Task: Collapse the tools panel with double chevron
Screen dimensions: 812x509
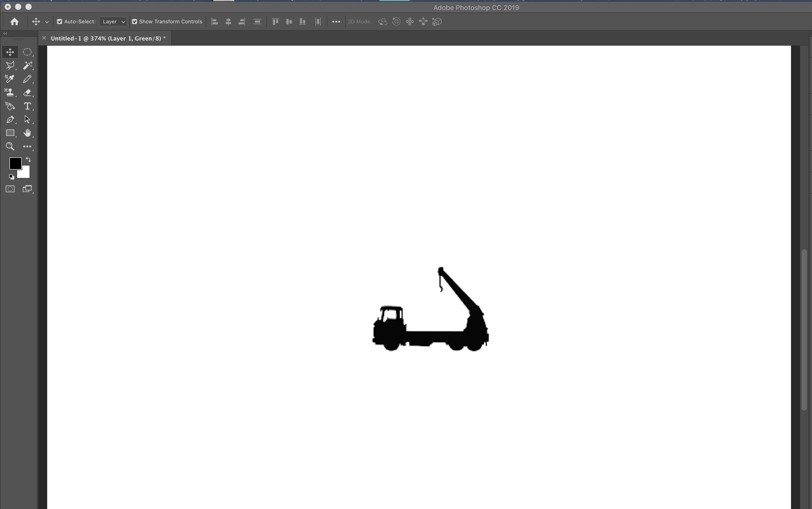Action: coord(5,33)
